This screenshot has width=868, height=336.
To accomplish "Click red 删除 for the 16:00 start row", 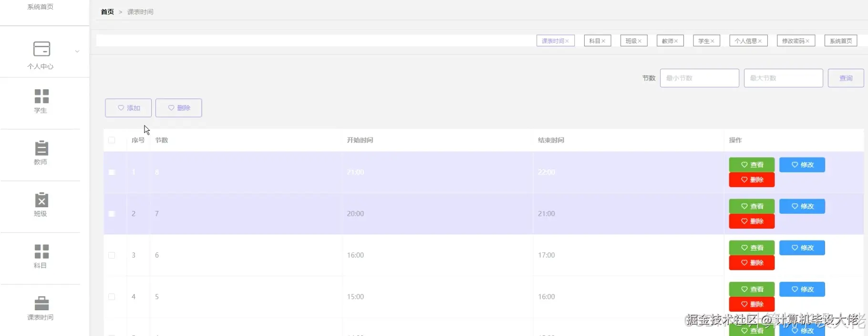I will [x=752, y=263].
